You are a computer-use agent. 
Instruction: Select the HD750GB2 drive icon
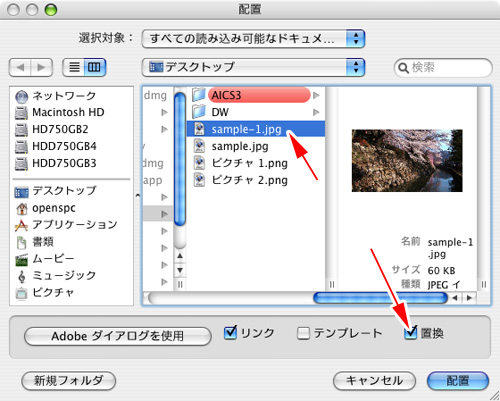[21, 130]
